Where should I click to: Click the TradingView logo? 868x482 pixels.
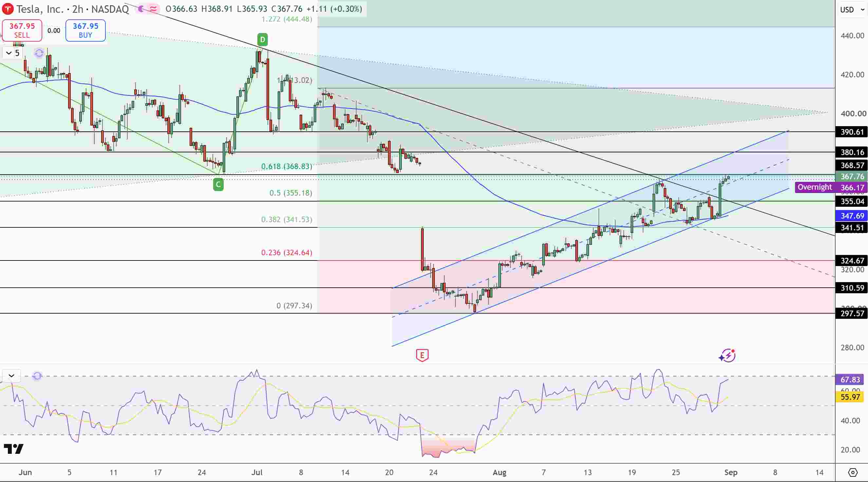pyautogui.click(x=13, y=449)
